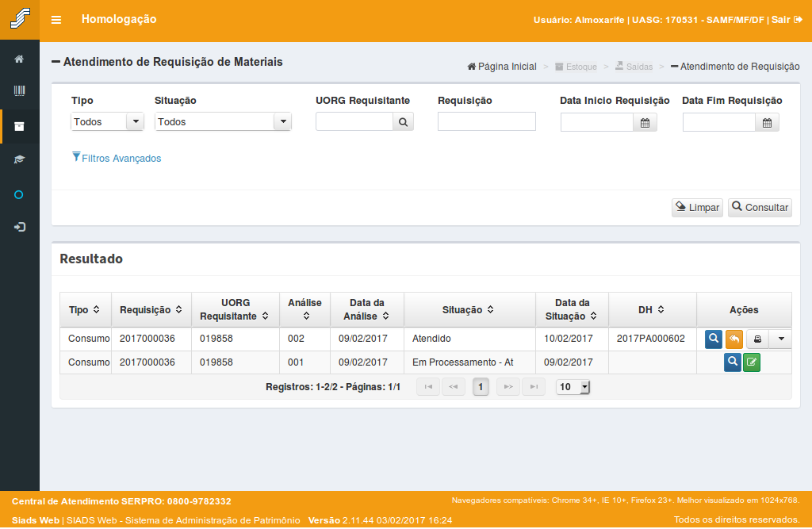The height and width of the screenshot is (529, 812).
Task: Click date 10/02/2017 in Data da Situação
Action: (x=568, y=339)
